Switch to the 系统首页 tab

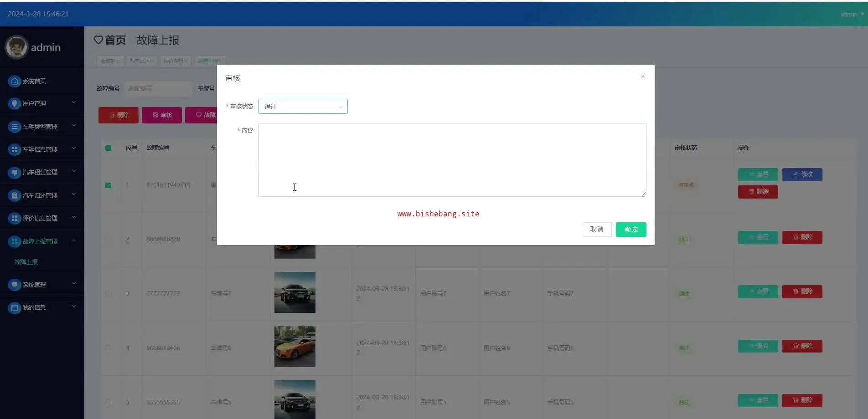tap(110, 61)
